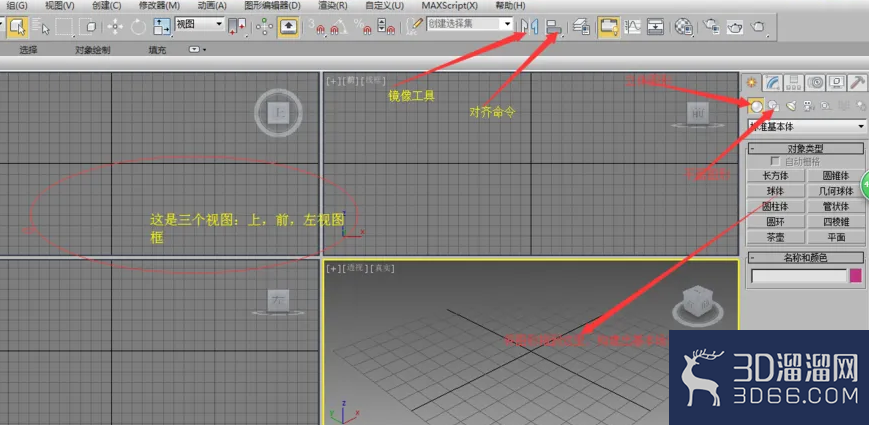The height and width of the screenshot is (425, 869).
Task: Switch to the 选择 ribbon tab
Action: tap(28, 50)
